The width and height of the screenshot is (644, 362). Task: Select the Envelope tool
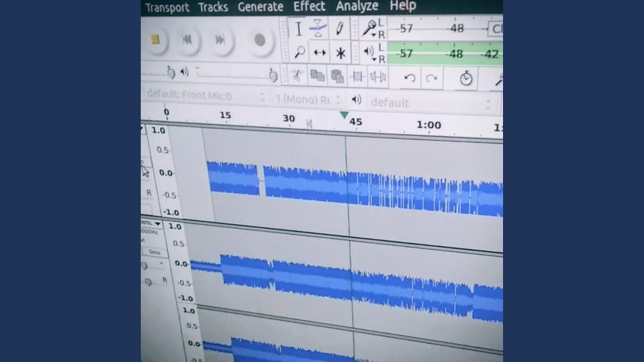[318, 29]
